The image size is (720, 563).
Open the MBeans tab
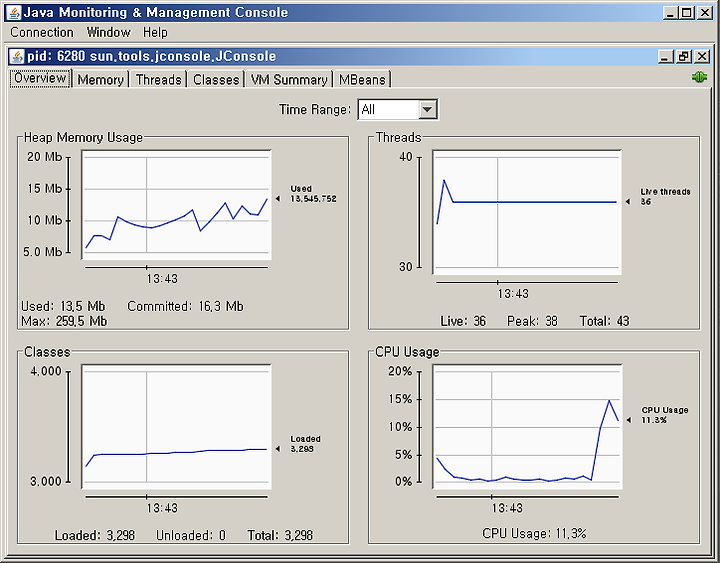click(362, 79)
